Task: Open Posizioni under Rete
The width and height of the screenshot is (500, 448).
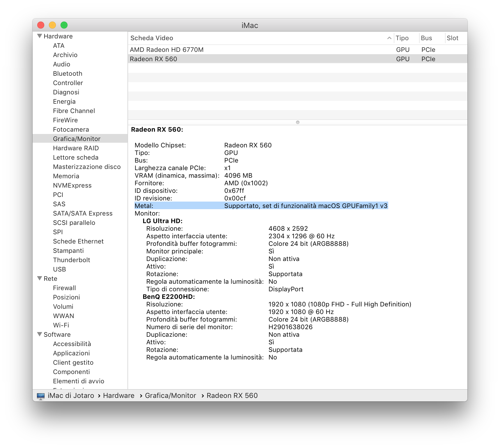Action: tap(66, 297)
